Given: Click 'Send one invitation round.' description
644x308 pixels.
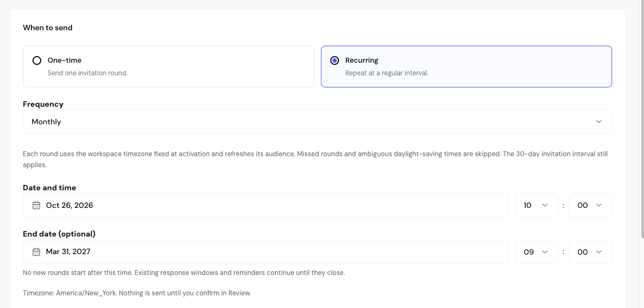Looking at the screenshot, I should (x=88, y=74).
